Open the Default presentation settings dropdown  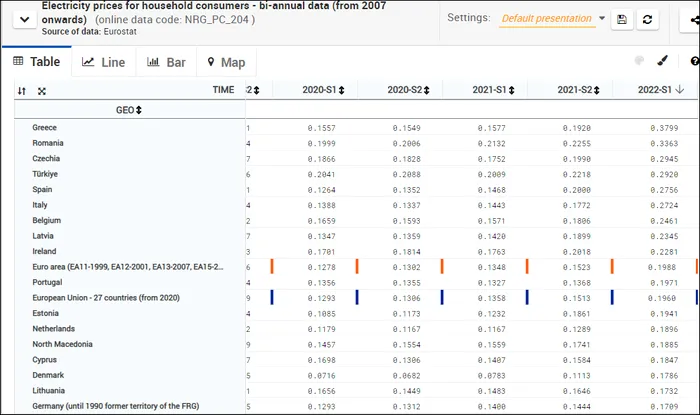point(552,18)
